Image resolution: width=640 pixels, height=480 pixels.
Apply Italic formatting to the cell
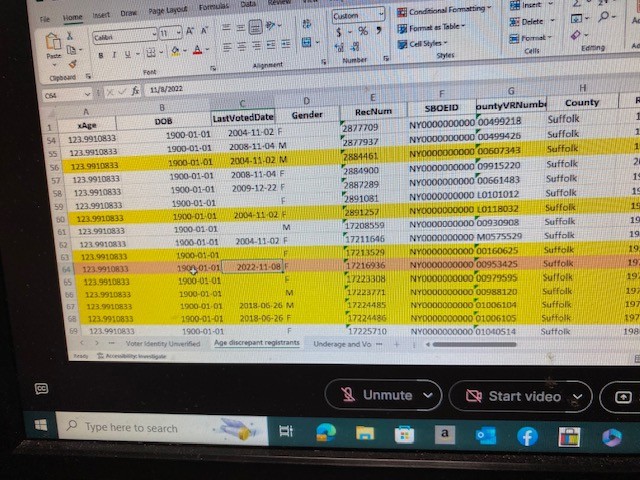tap(114, 54)
